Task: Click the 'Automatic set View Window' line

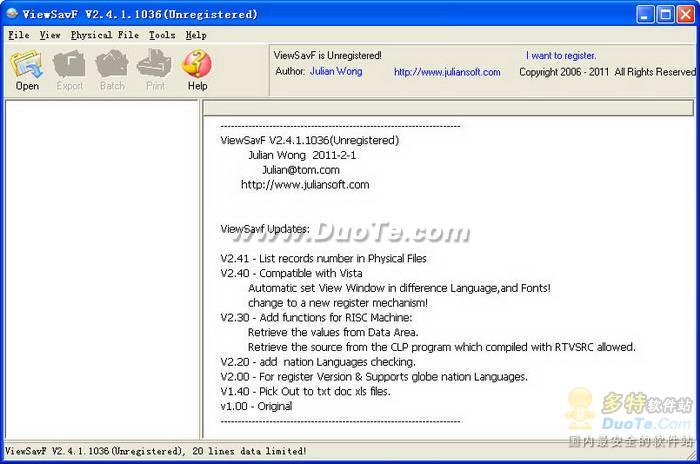Action: 399,288
